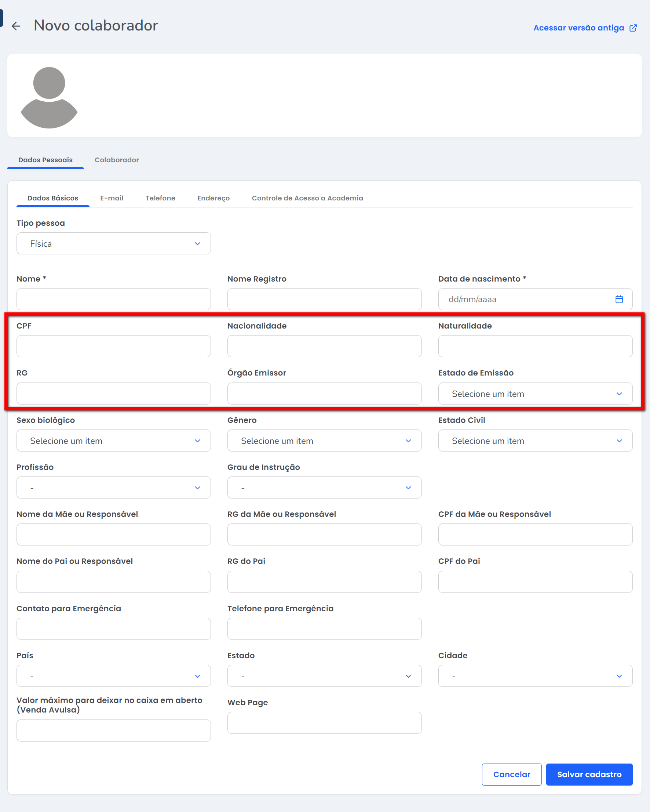Open the Grau de Instrução dropdown

(324, 488)
